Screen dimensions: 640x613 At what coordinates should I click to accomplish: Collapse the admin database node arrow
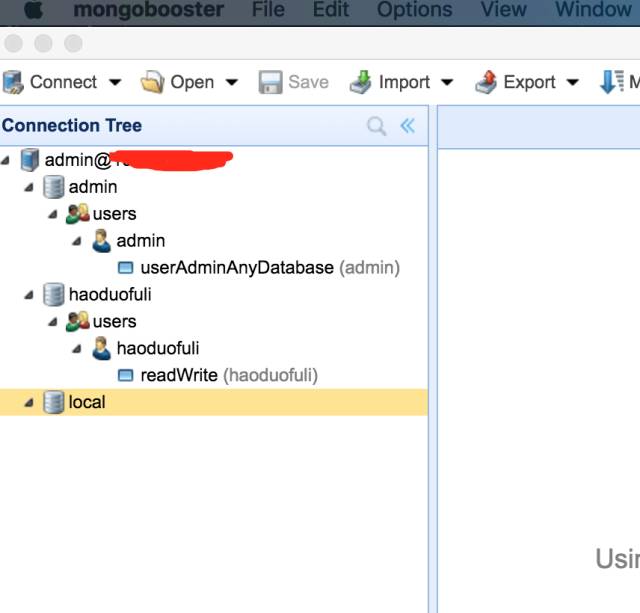[29, 187]
